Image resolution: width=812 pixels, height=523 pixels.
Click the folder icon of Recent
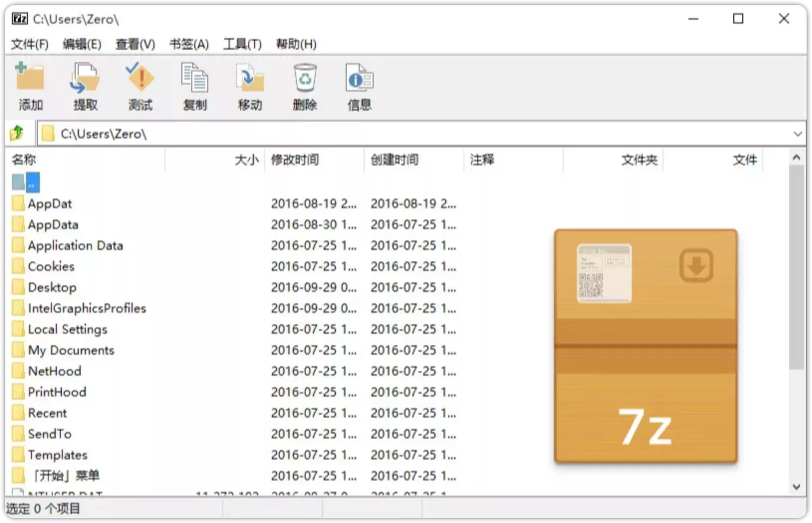point(18,413)
